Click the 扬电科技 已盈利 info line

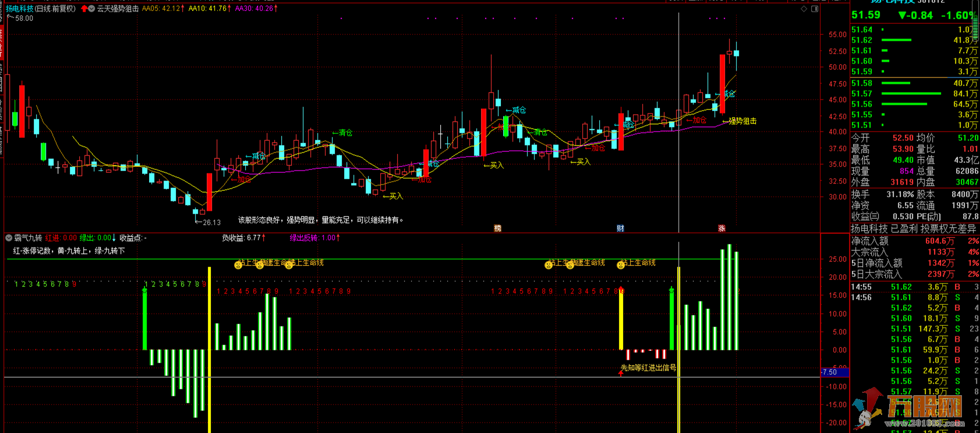point(914,229)
